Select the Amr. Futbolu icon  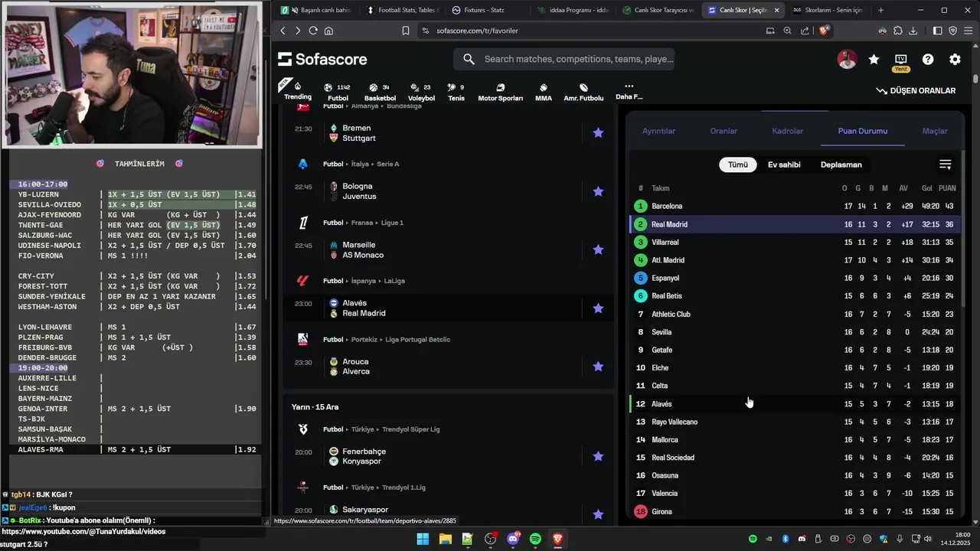583,92
